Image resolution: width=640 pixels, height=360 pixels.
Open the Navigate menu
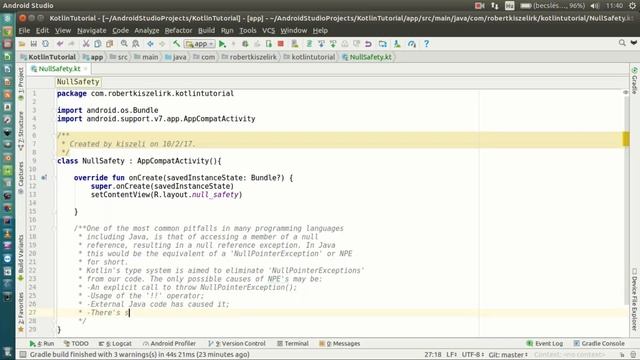[x=91, y=31]
